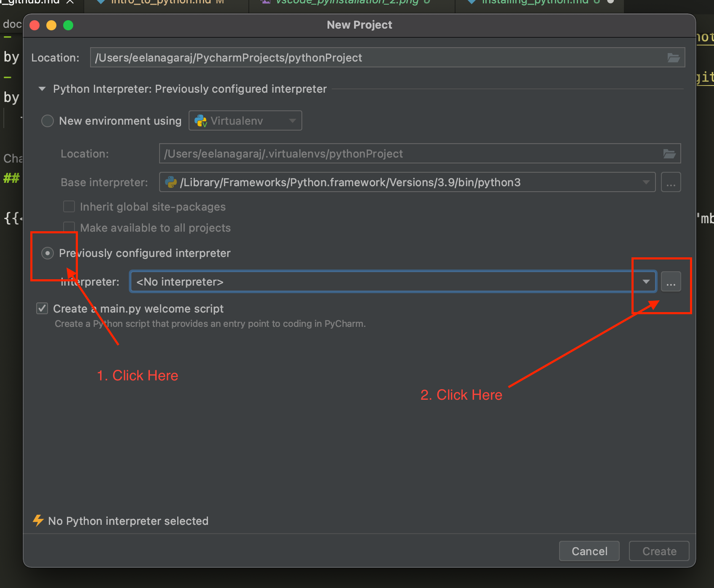Open the No interpreter dropdown arrow

click(646, 282)
